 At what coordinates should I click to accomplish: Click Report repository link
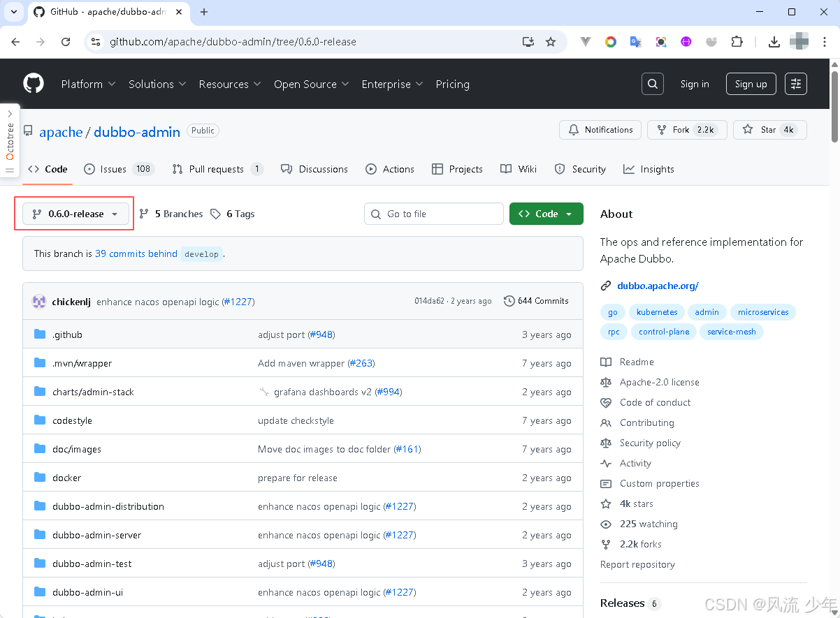pos(637,564)
